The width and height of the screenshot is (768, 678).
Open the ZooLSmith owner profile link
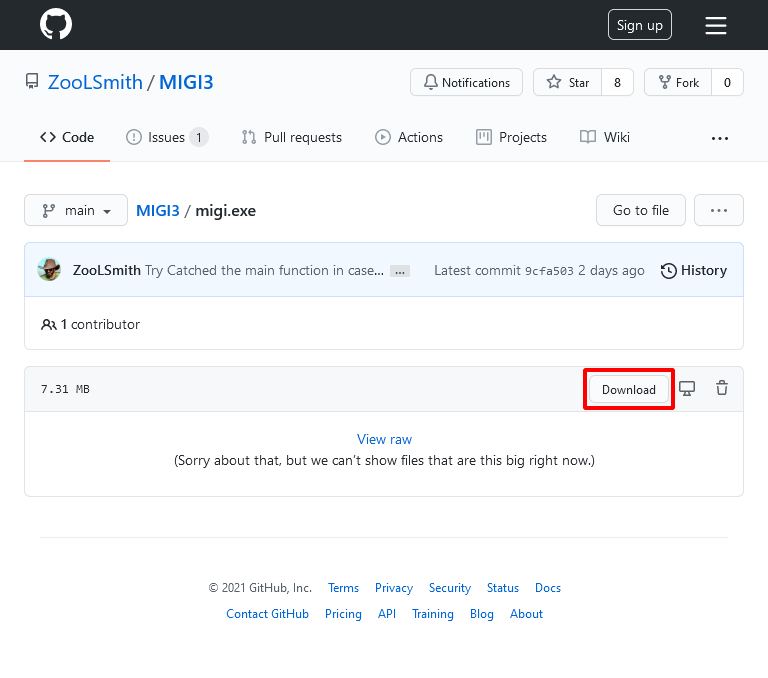click(95, 82)
